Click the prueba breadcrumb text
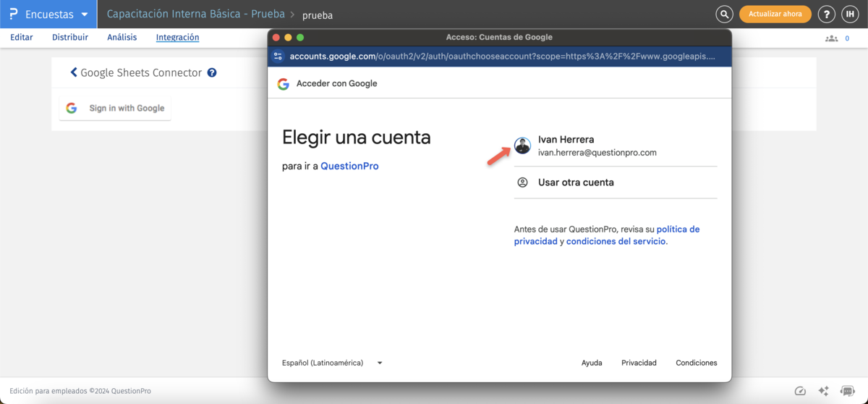The height and width of the screenshot is (404, 868). [318, 14]
